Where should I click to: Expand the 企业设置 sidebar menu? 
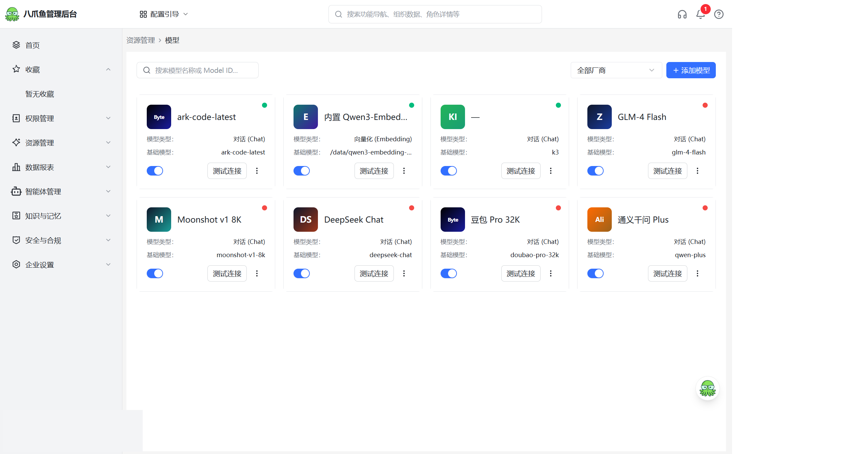(61, 265)
